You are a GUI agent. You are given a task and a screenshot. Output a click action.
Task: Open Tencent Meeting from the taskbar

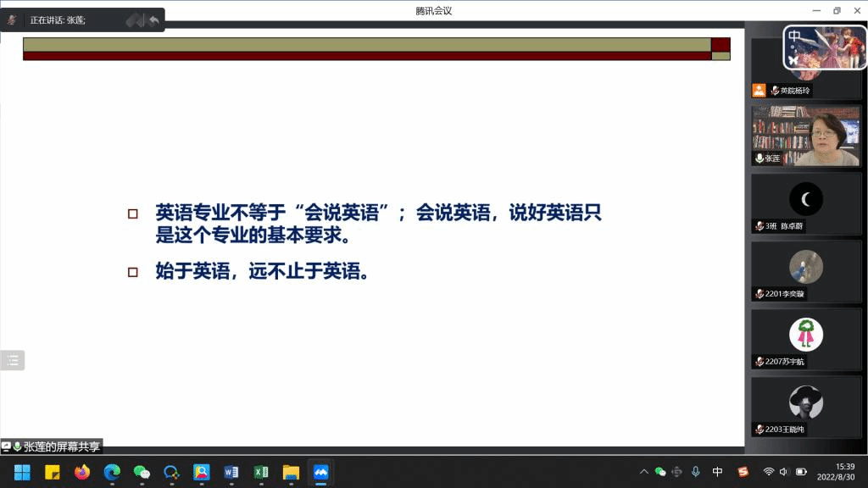click(320, 472)
